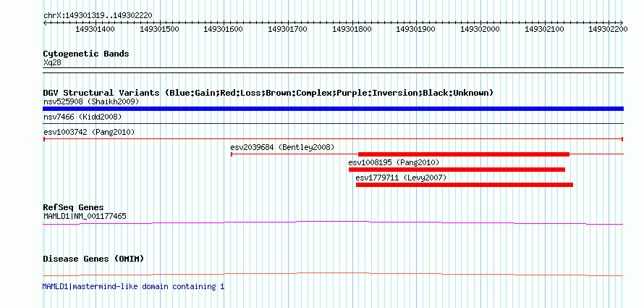Click the magenta MAMLD1 RefSeq gene line
This screenshot has height=308, width=644.
coord(333,222)
